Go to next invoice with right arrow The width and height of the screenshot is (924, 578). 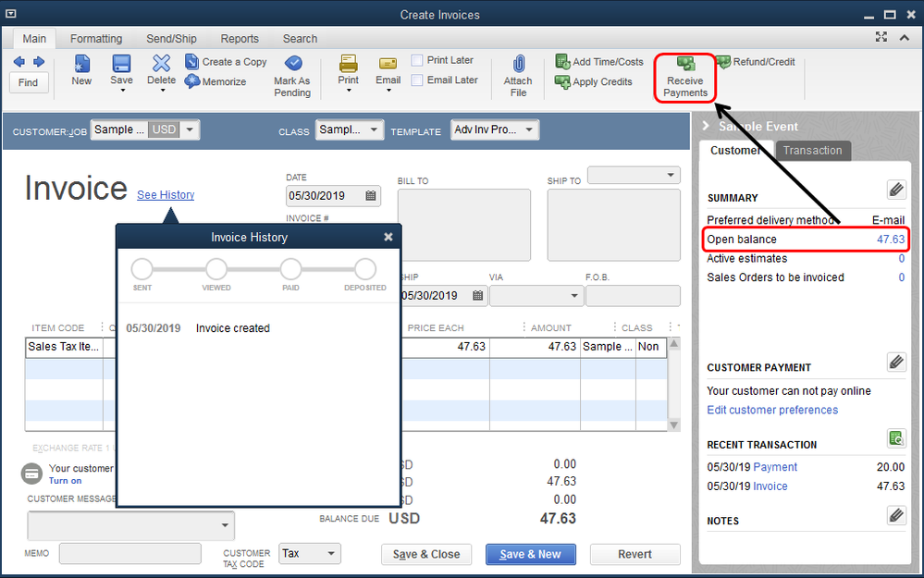39,62
